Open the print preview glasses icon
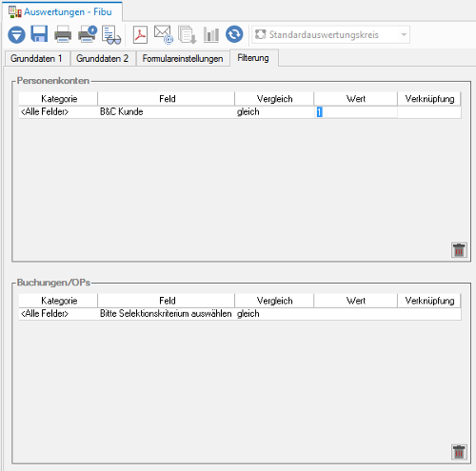476x471 pixels. 111,35
